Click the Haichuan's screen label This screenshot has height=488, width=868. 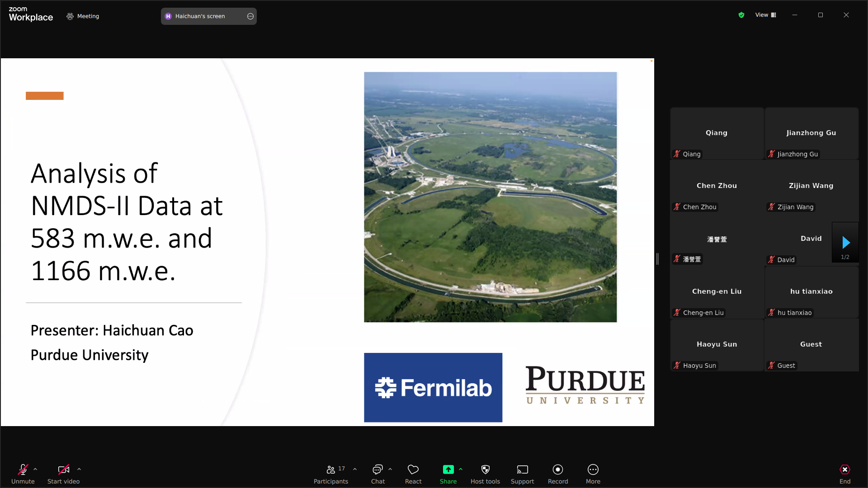(200, 16)
